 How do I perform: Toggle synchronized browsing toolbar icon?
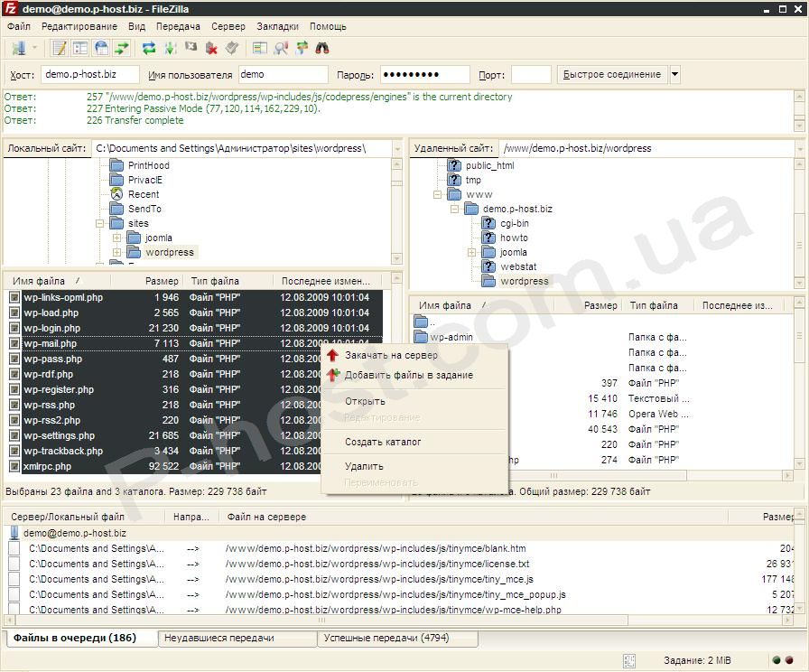302,49
